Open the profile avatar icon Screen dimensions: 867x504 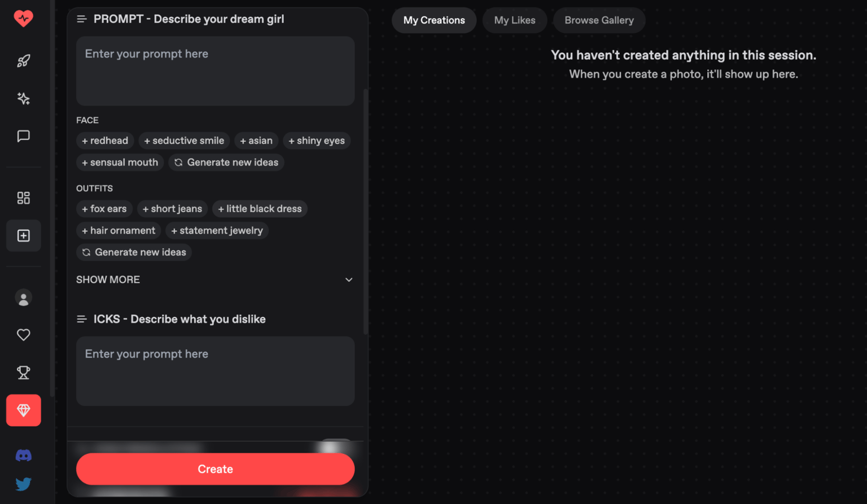coord(23,299)
